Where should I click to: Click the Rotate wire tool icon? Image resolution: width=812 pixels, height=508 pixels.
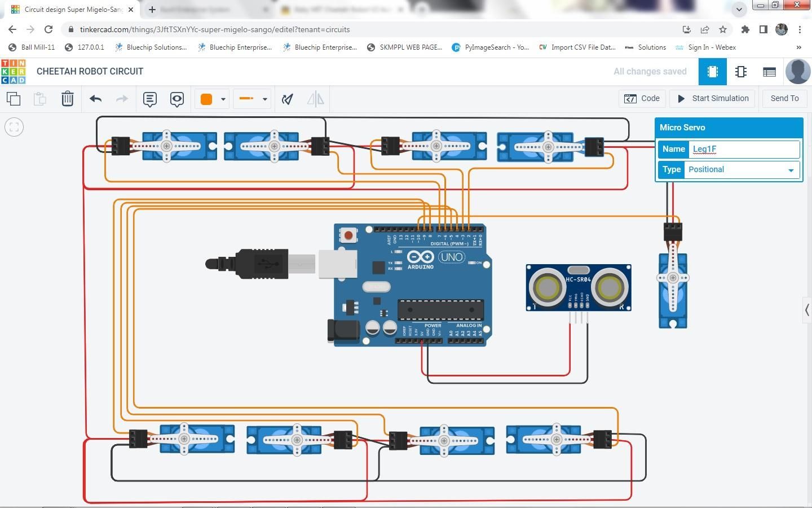pyautogui.click(x=288, y=99)
